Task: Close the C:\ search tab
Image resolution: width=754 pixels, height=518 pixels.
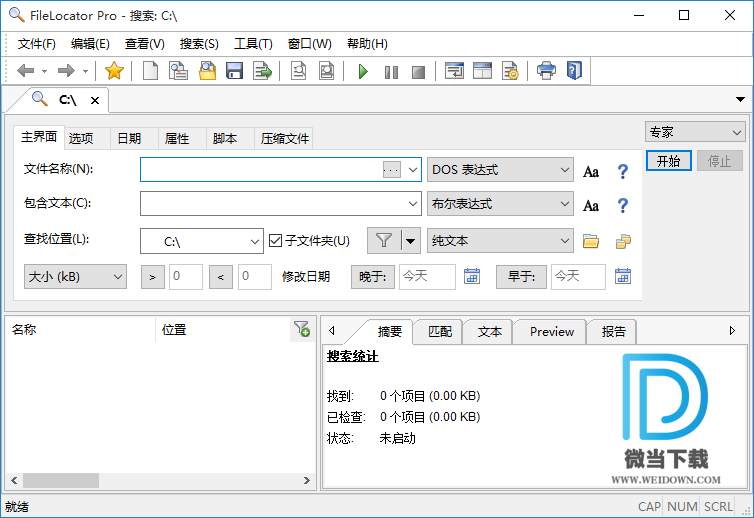Action: pos(95,101)
